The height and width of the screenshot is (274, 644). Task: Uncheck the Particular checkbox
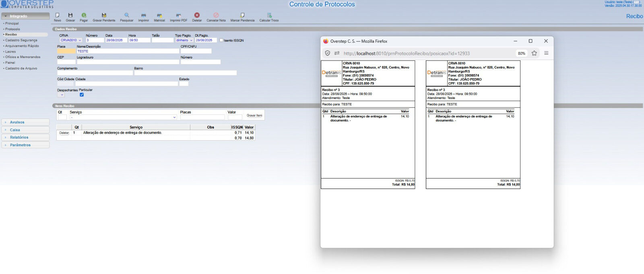click(82, 95)
